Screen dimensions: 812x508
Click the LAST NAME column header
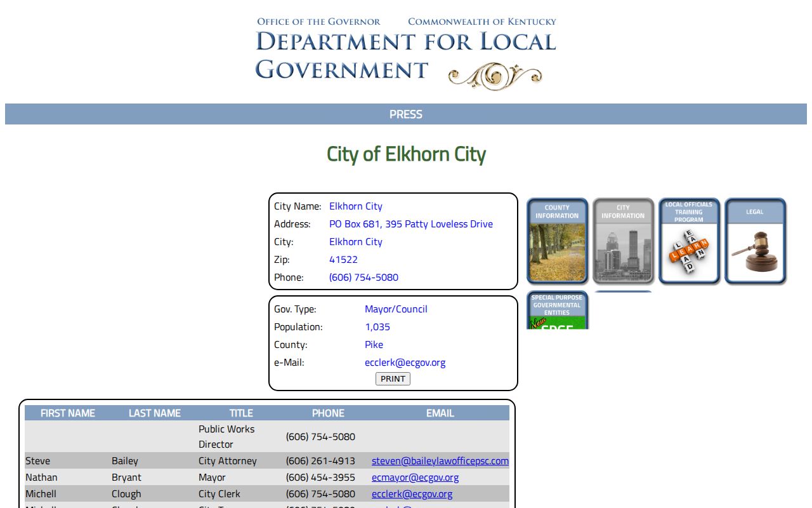coord(155,413)
